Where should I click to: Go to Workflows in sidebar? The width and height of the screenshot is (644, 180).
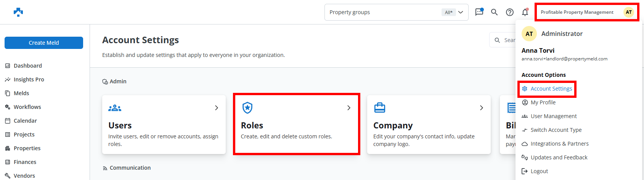[x=27, y=107]
